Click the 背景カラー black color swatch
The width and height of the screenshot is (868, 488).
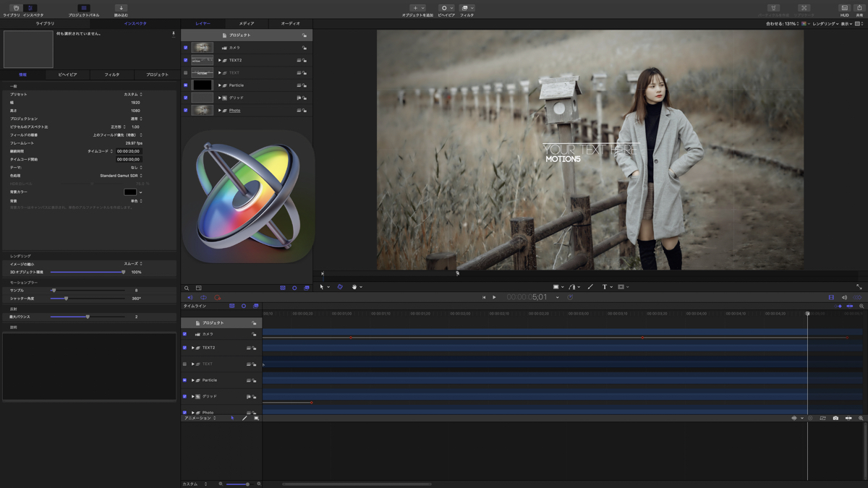click(129, 192)
